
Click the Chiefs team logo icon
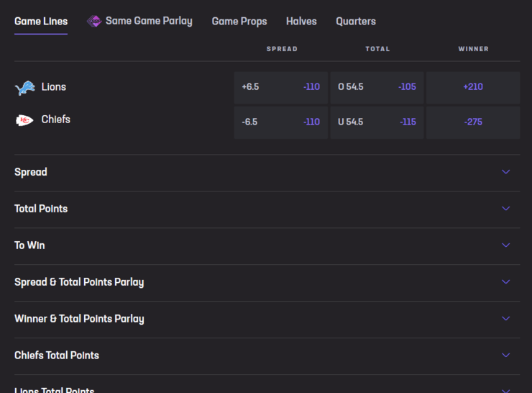coord(24,120)
